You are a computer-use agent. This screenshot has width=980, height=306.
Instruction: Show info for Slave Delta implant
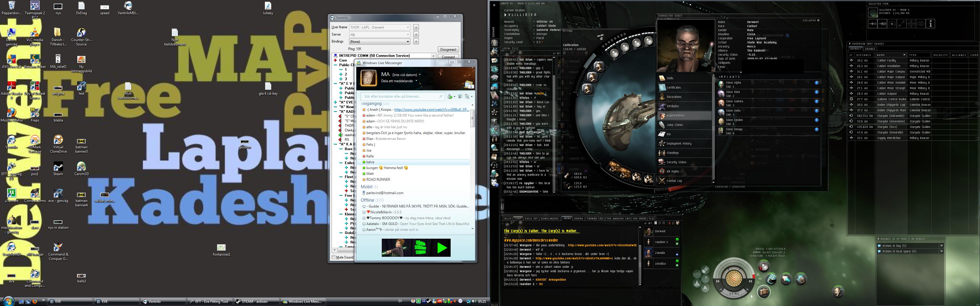point(816,111)
